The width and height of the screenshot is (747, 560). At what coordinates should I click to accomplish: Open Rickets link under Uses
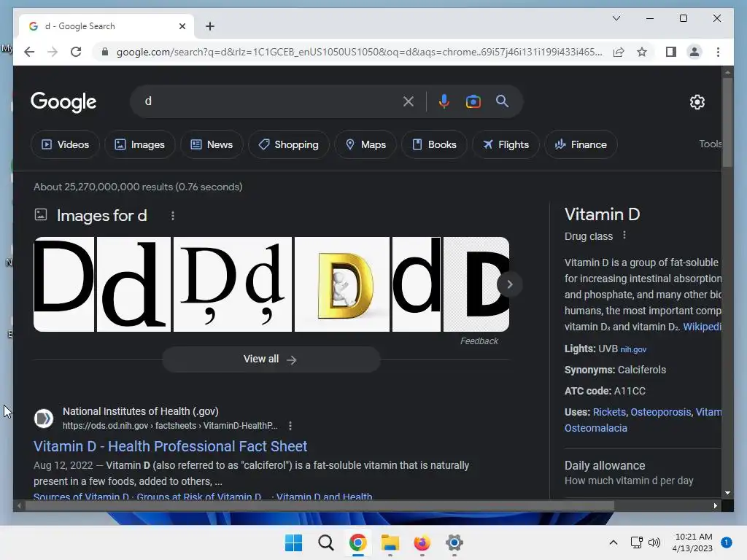[x=609, y=412]
